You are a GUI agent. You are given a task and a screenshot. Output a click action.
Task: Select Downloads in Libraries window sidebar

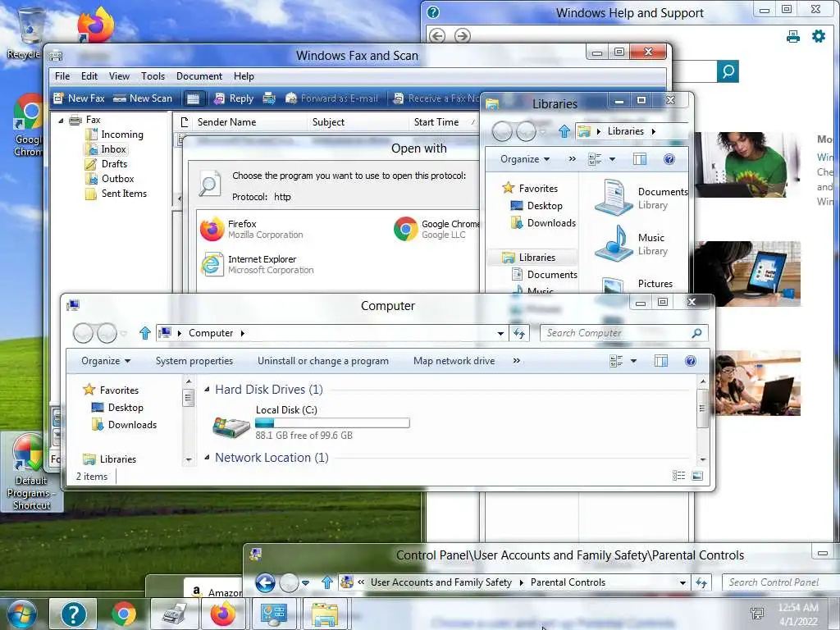(x=543, y=223)
